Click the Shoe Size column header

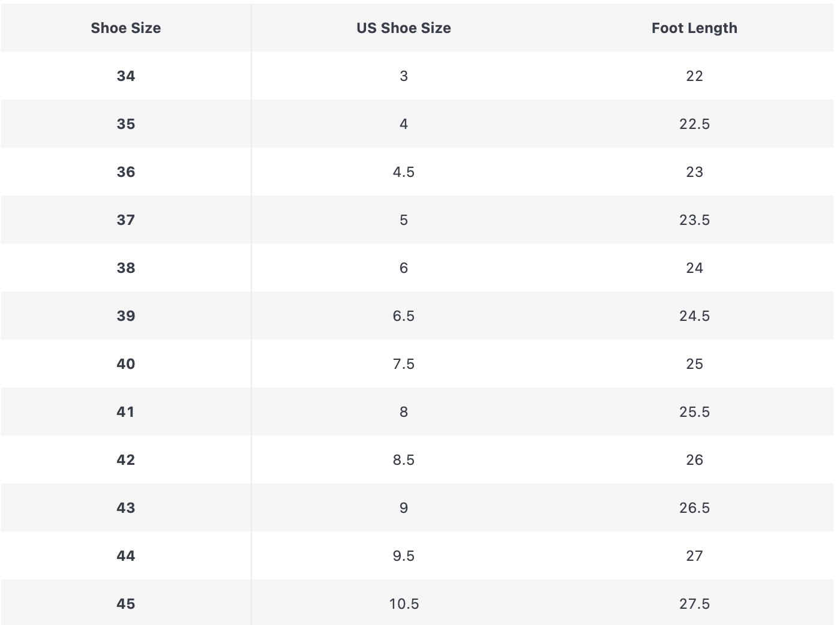pos(125,28)
